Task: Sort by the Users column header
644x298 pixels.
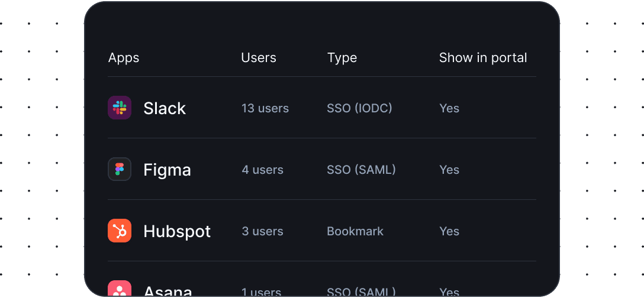Action: [x=259, y=58]
